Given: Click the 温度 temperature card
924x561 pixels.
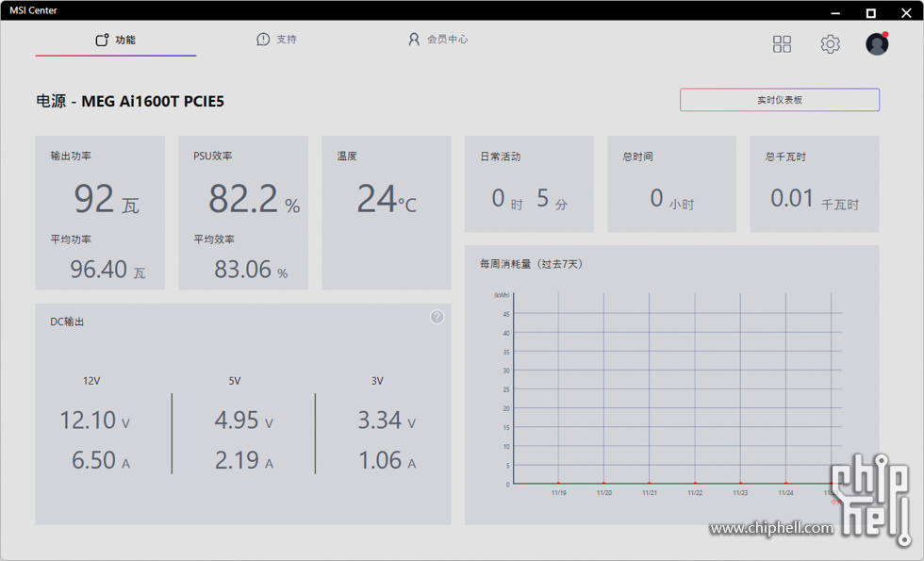Looking at the screenshot, I should click(x=387, y=212).
